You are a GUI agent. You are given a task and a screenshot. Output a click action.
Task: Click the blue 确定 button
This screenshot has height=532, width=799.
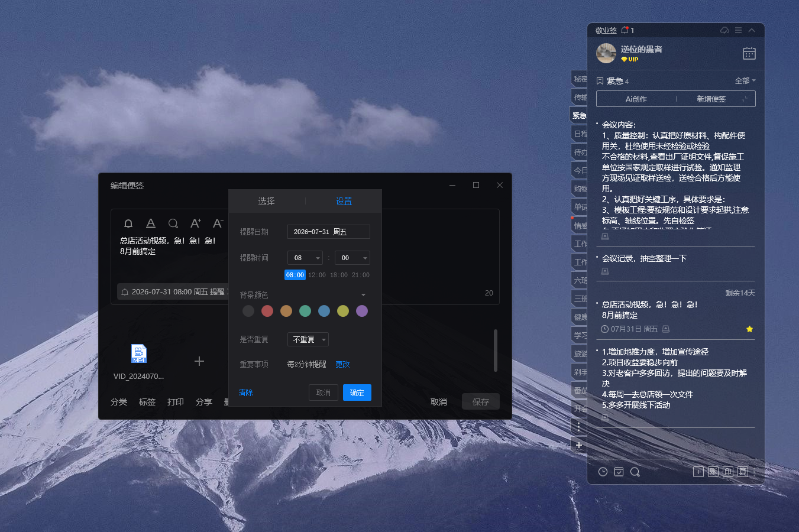pos(357,392)
